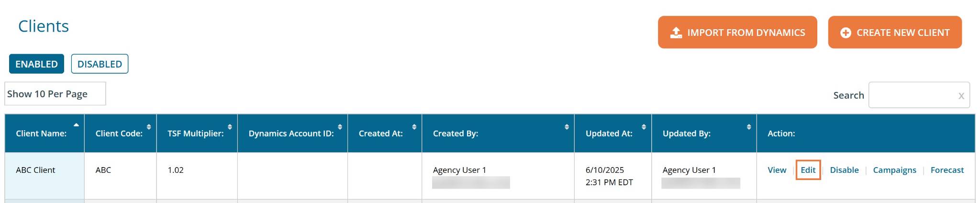Screen dimensions: 980x203
Task: Sort by Created At column arrows
Action: coord(414,127)
